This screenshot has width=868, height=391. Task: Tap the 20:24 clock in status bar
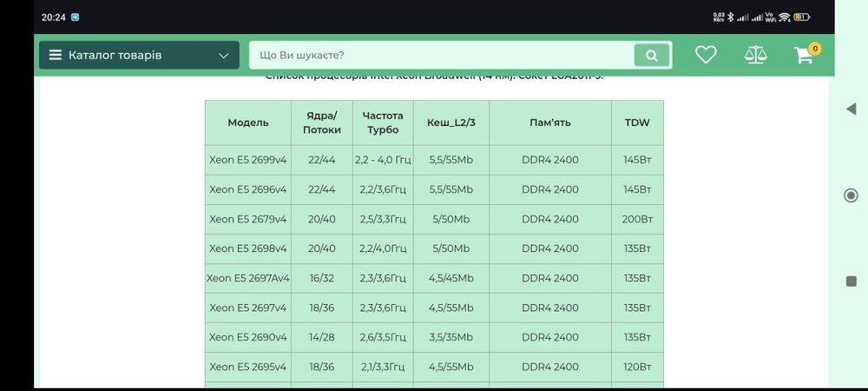(54, 17)
